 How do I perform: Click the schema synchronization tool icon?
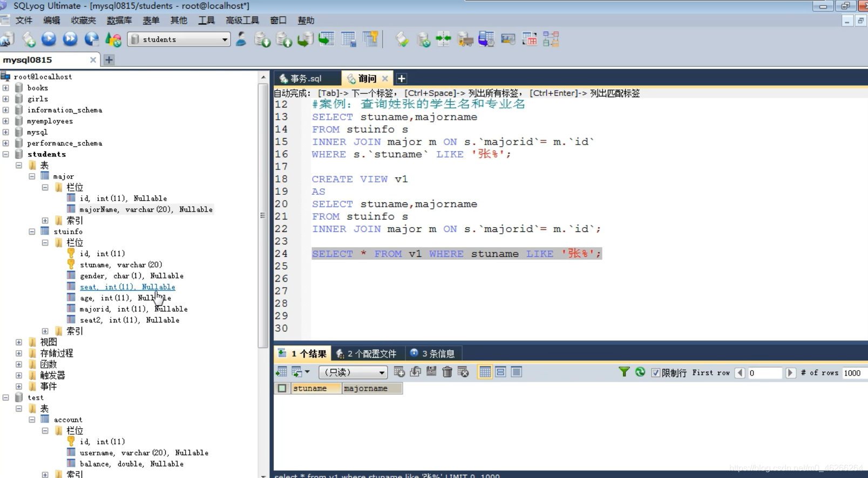(x=423, y=39)
